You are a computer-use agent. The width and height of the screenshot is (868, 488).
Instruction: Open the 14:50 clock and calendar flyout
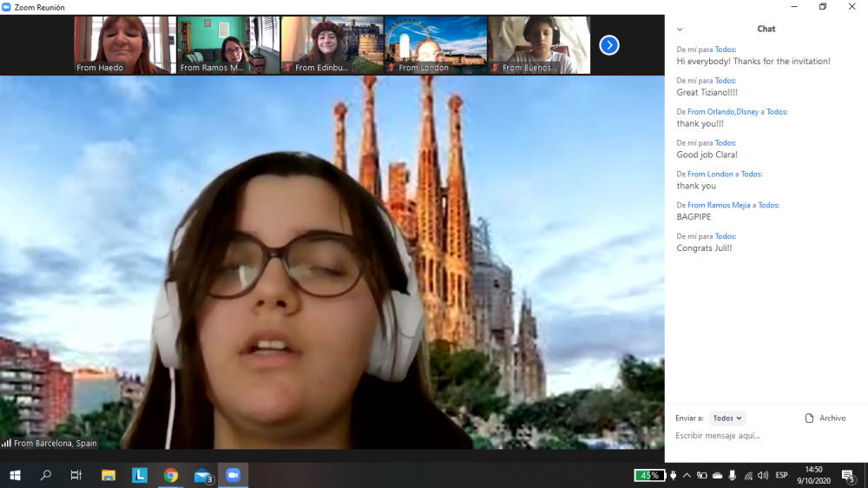pos(814,475)
